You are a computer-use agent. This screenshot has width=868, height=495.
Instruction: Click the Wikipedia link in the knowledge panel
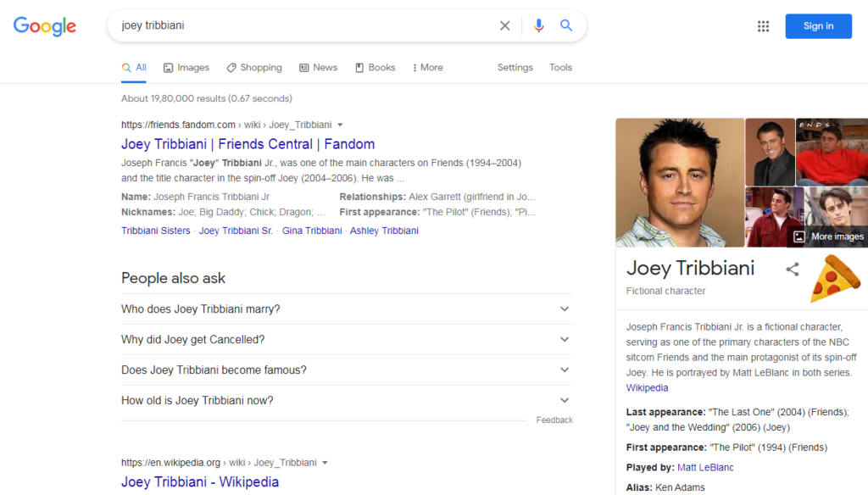[x=647, y=388]
